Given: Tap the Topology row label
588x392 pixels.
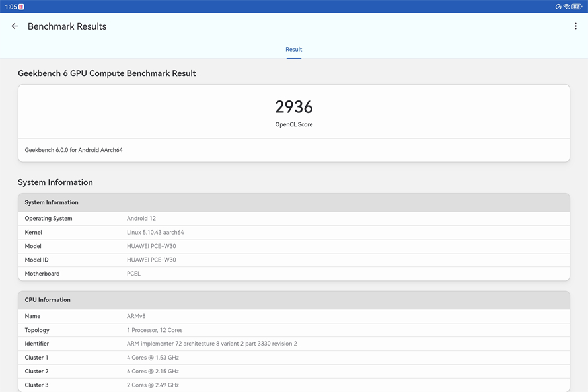Looking at the screenshot, I should [37, 330].
